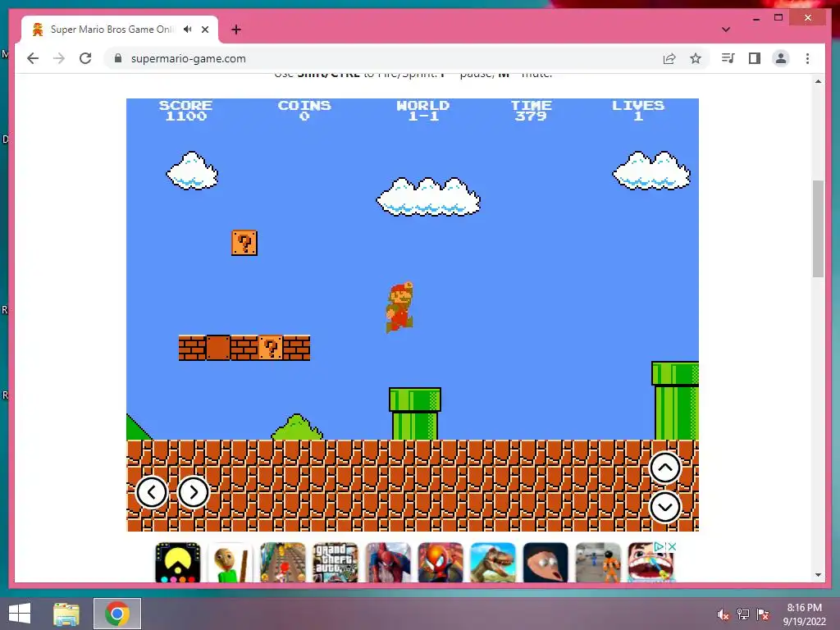Viewport: 840px width, 630px height.
Task: Open the red Spider-Man mask thumbnail
Action: point(441,563)
